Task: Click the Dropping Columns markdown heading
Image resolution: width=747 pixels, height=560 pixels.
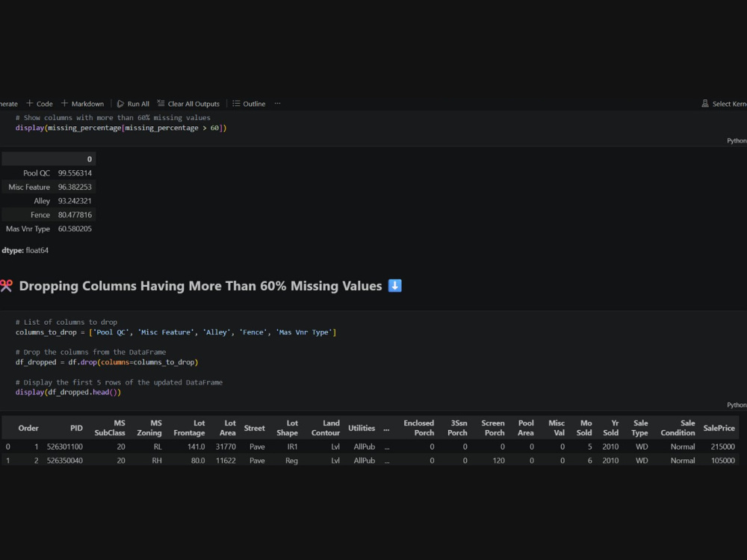Action: pos(200,286)
